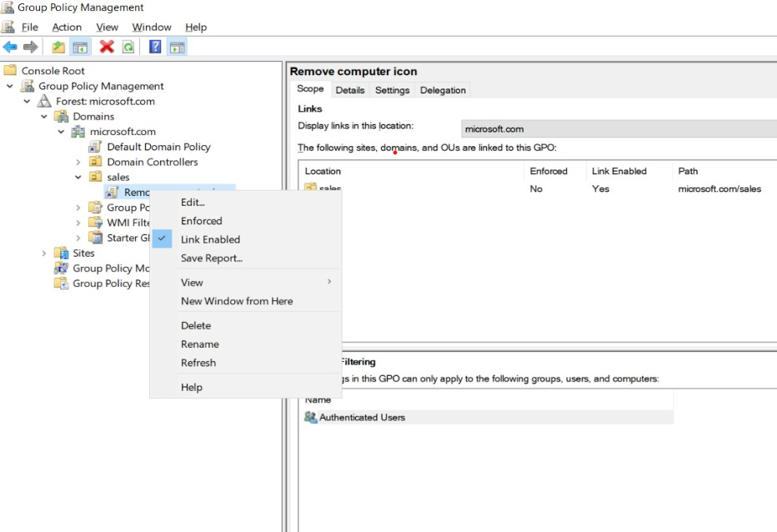
Task: Click the Up one level folder icon
Action: [x=58, y=47]
